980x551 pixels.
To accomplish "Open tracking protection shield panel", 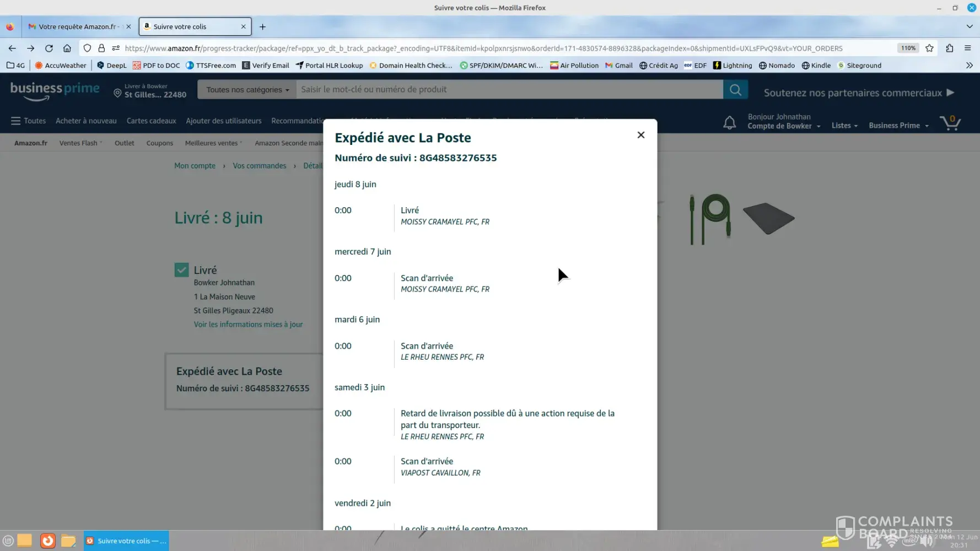I will pos(87,48).
